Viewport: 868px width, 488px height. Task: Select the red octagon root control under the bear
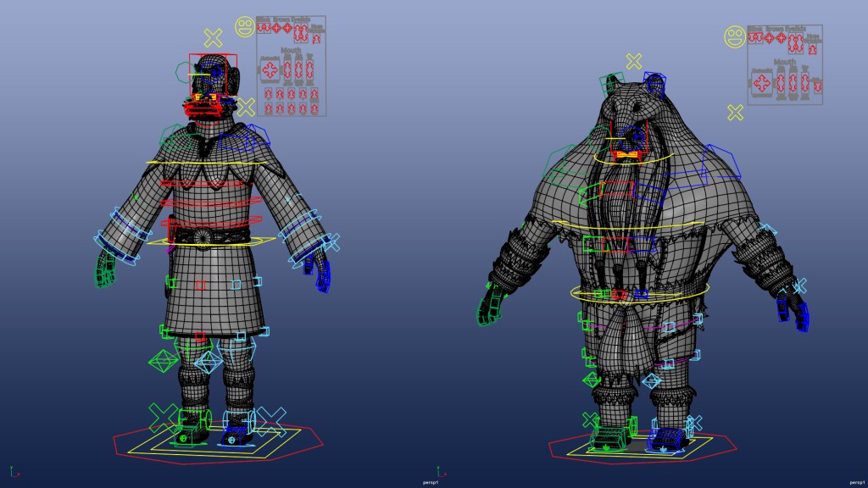551,446
